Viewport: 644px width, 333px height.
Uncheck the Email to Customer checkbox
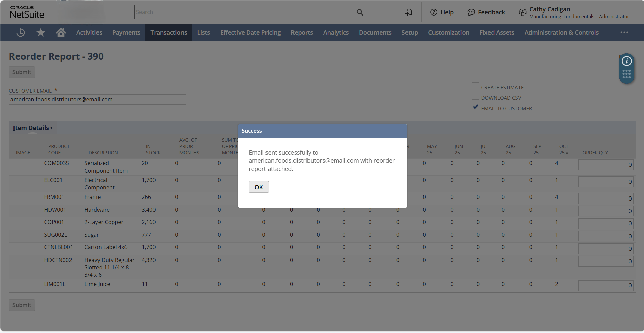click(475, 107)
